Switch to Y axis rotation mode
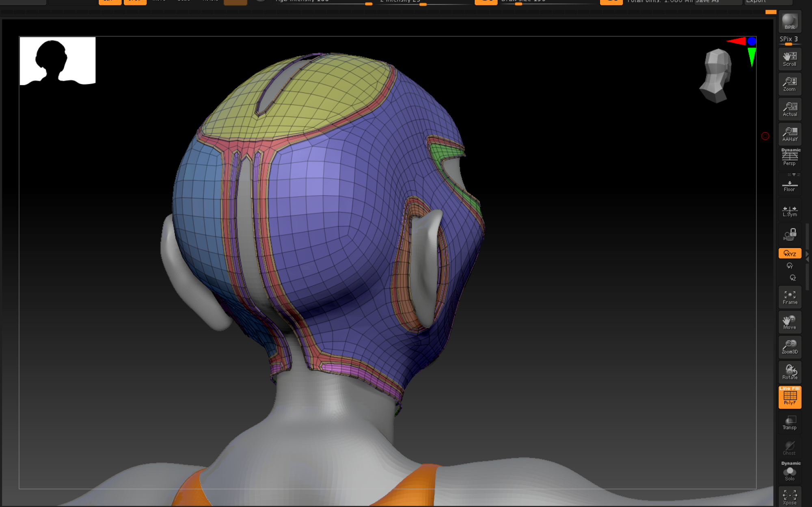The height and width of the screenshot is (507, 812). (x=790, y=266)
